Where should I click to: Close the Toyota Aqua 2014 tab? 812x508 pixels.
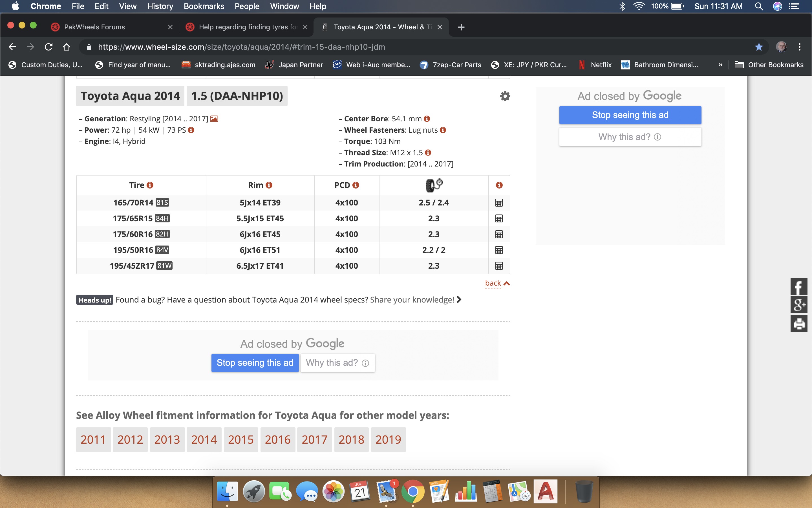tap(440, 27)
